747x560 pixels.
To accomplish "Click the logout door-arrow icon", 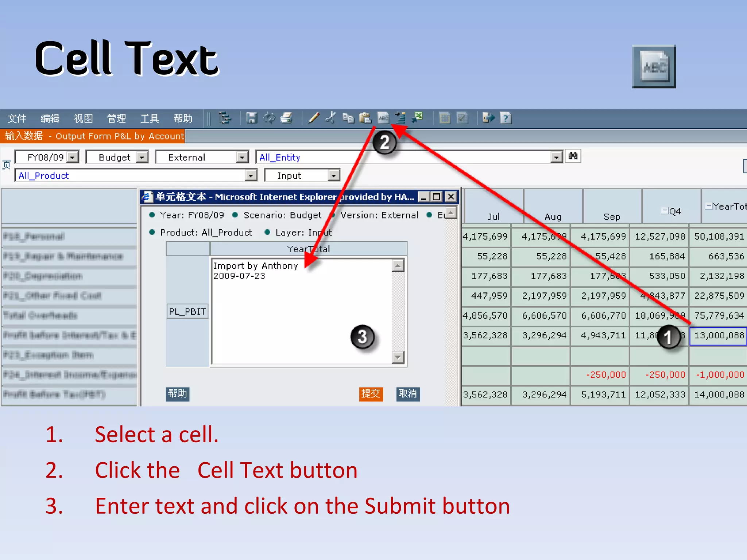I will 488,118.
